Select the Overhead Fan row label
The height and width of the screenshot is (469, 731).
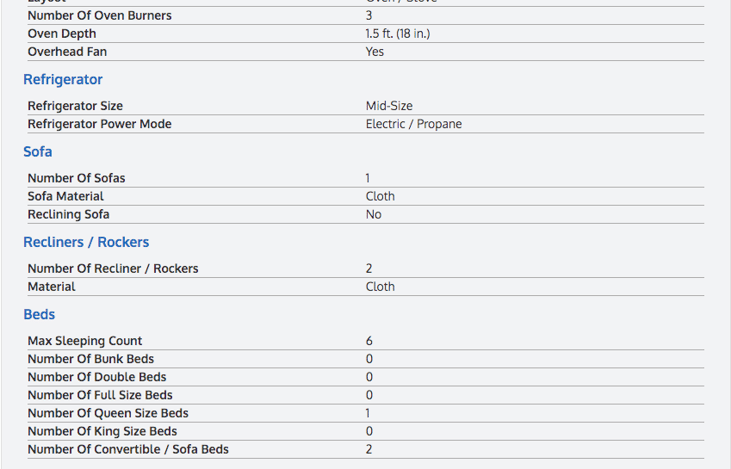click(x=67, y=52)
